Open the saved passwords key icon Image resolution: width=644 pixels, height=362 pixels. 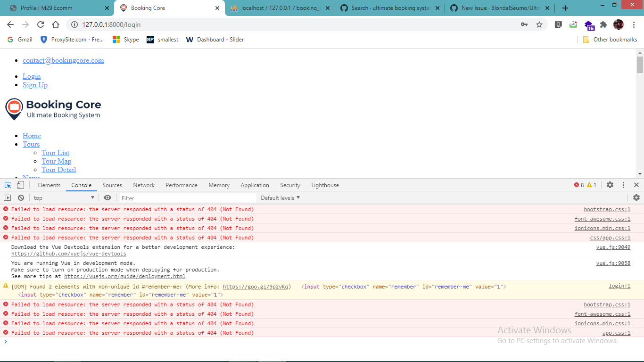click(x=524, y=25)
